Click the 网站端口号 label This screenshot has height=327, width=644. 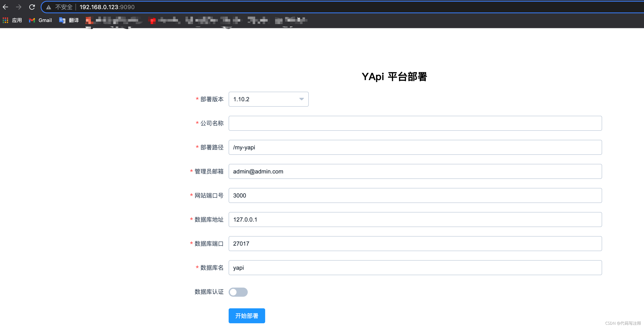tap(209, 195)
